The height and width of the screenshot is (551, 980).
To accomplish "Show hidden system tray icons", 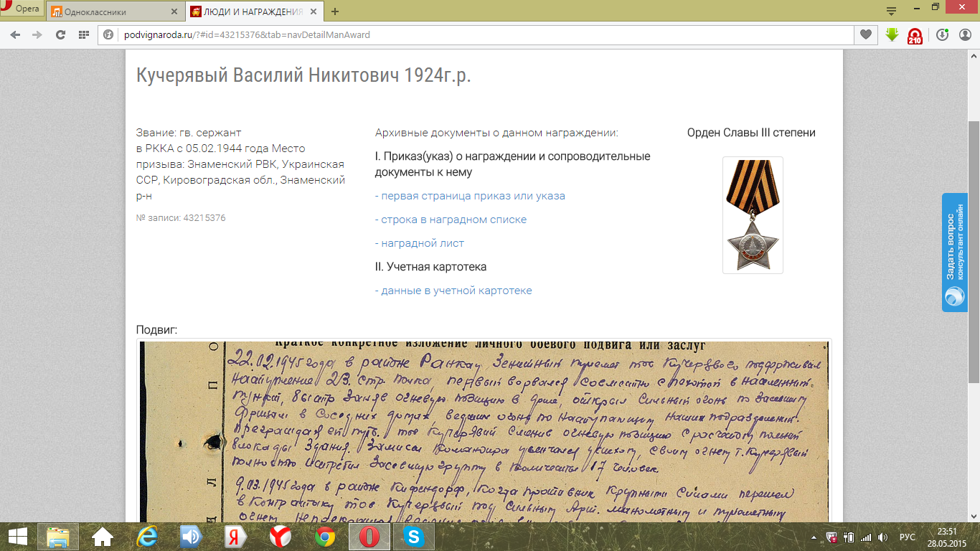I will pyautogui.click(x=815, y=537).
